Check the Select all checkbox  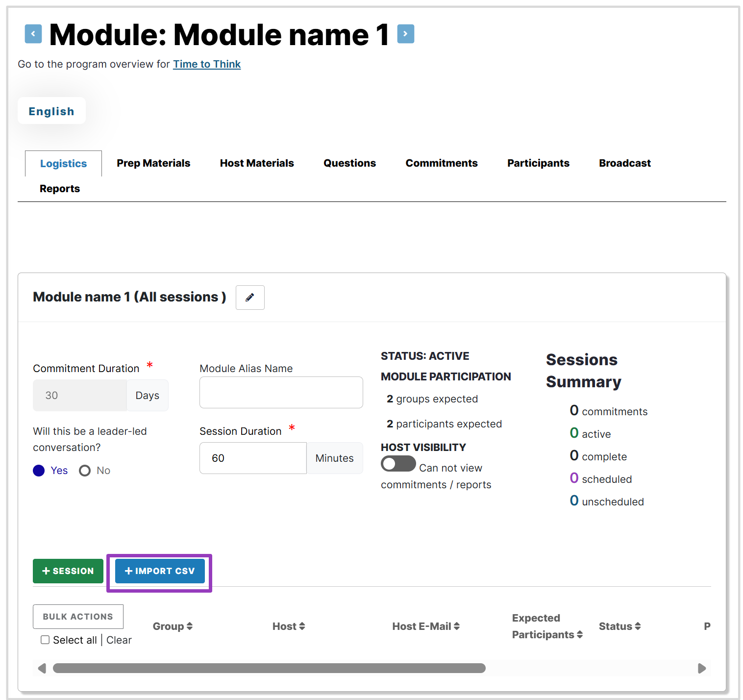pyautogui.click(x=45, y=640)
